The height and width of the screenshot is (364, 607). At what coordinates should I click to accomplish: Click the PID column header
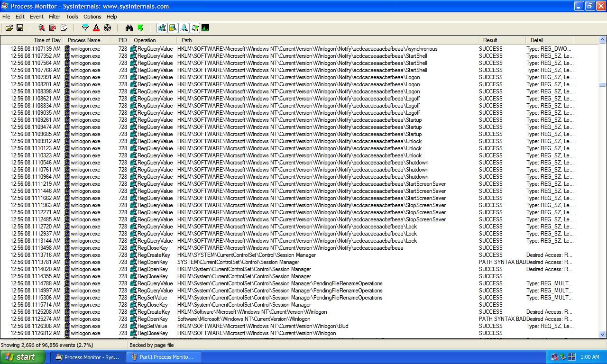(x=120, y=40)
